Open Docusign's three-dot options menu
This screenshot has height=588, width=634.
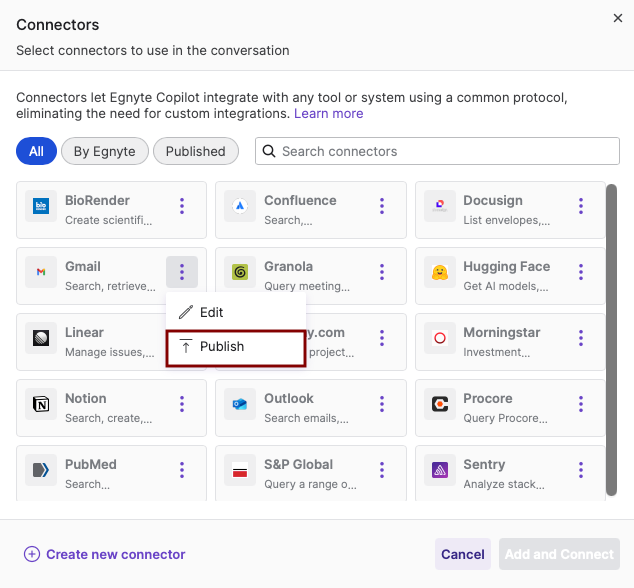coord(581,206)
